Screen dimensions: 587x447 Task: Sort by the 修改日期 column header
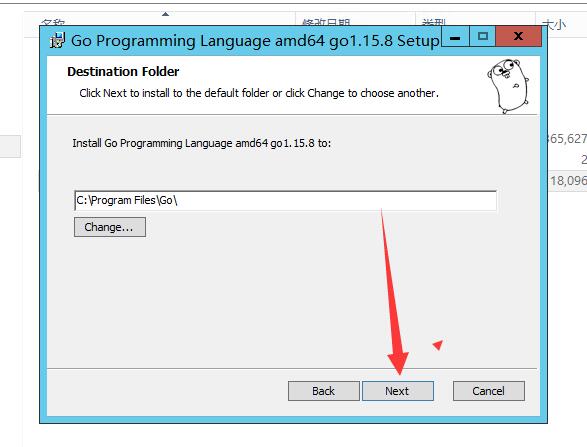[x=326, y=23]
